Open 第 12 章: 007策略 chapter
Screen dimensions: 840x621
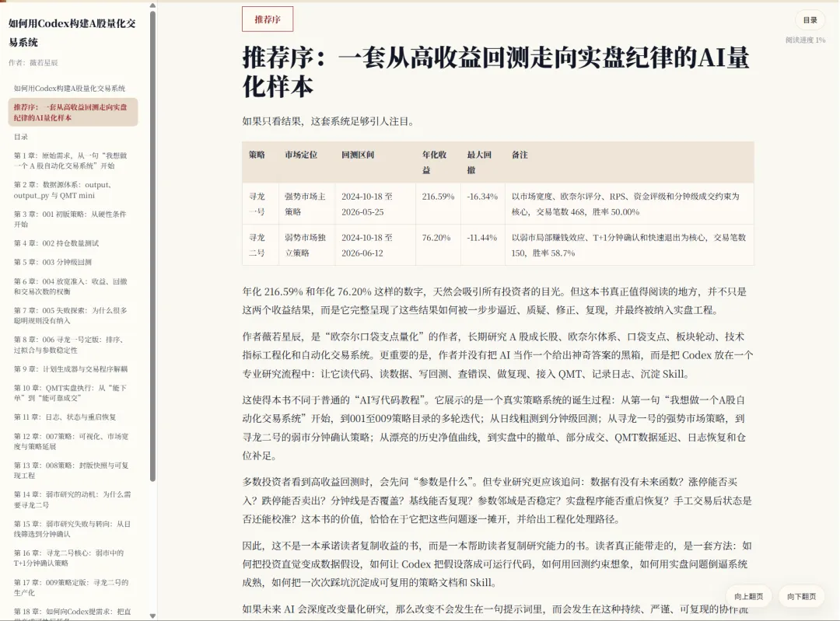click(x=71, y=441)
